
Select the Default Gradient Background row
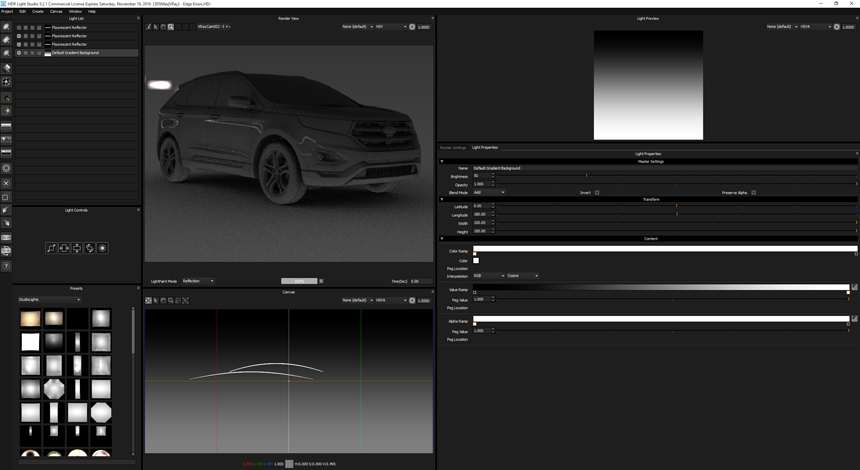click(77, 53)
